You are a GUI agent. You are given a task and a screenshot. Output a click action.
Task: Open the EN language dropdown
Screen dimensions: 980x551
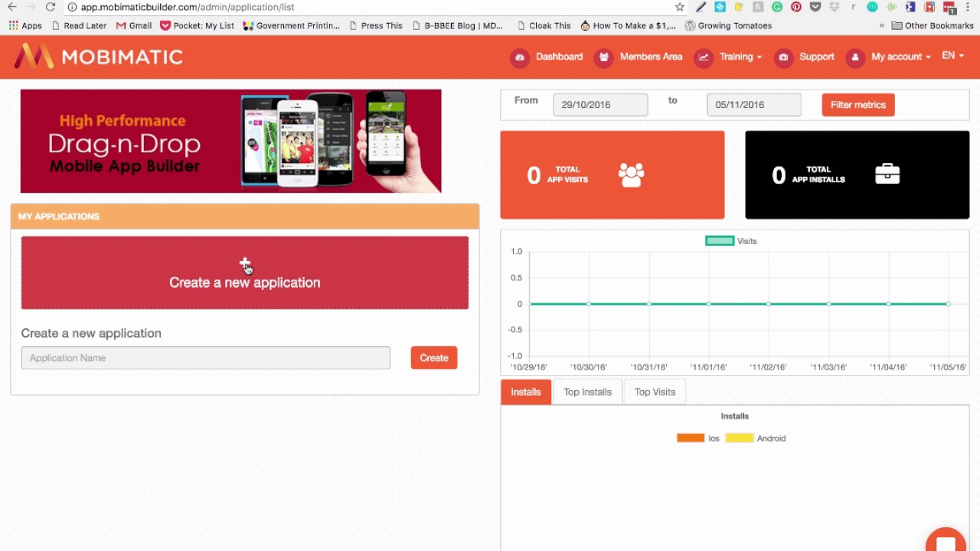tap(952, 56)
